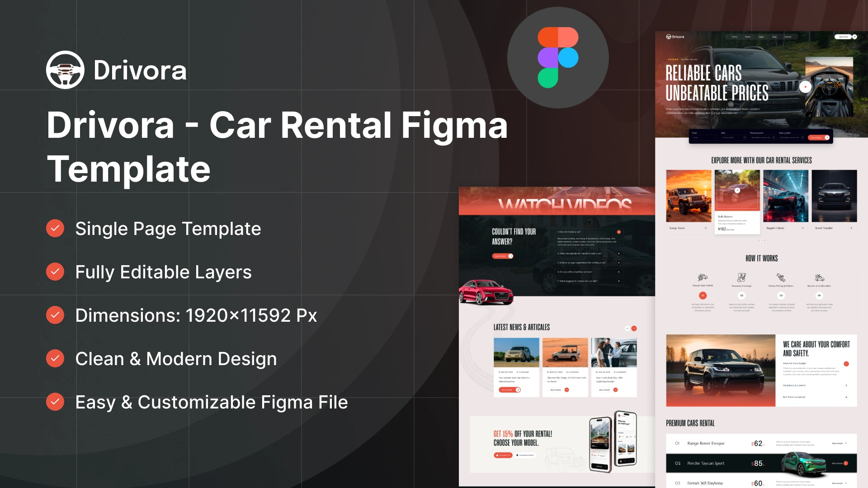Image resolution: width=868 pixels, height=488 pixels.
Task: Expand Best Prices Guaranteed accordion item
Action: [x=846, y=397]
